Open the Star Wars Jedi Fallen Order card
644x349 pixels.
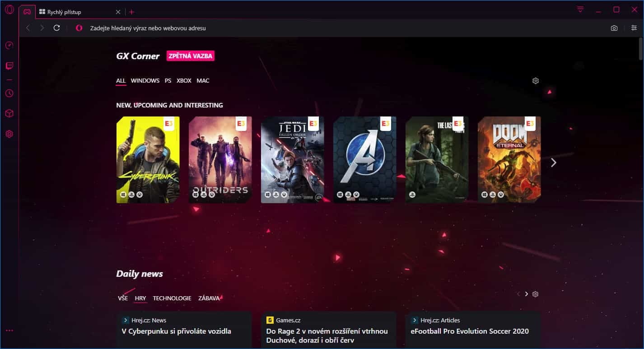tap(293, 160)
